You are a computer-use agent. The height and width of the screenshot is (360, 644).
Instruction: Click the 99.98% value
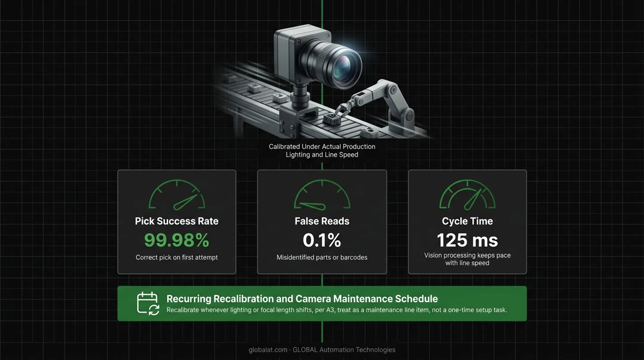pos(177,240)
